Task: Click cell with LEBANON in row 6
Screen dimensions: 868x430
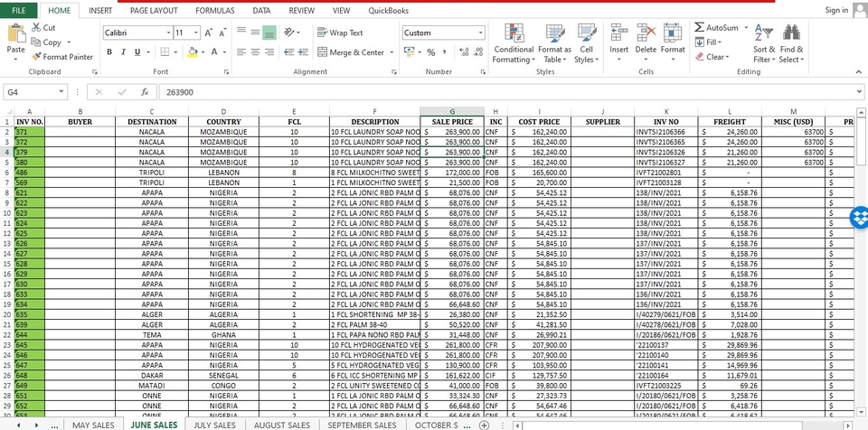Action: tap(223, 173)
